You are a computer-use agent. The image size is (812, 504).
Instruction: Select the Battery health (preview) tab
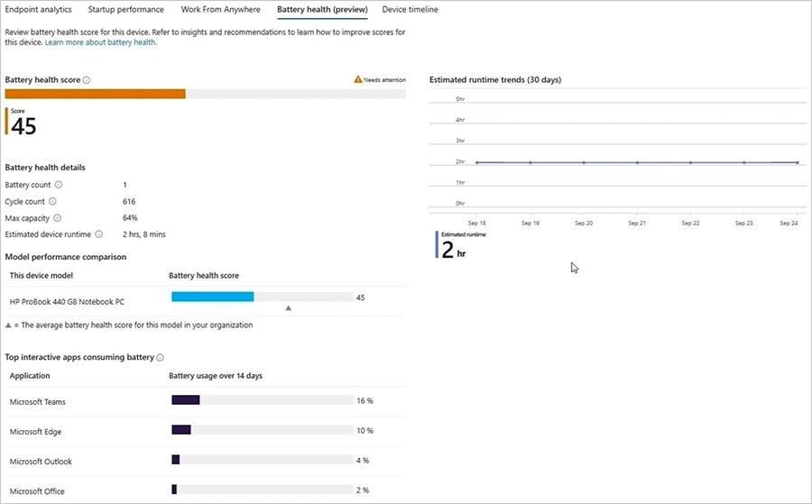click(x=322, y=10)
